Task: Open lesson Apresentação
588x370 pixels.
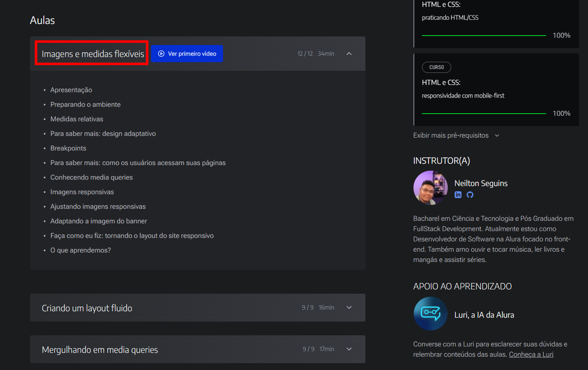Action: coord(71,90)
